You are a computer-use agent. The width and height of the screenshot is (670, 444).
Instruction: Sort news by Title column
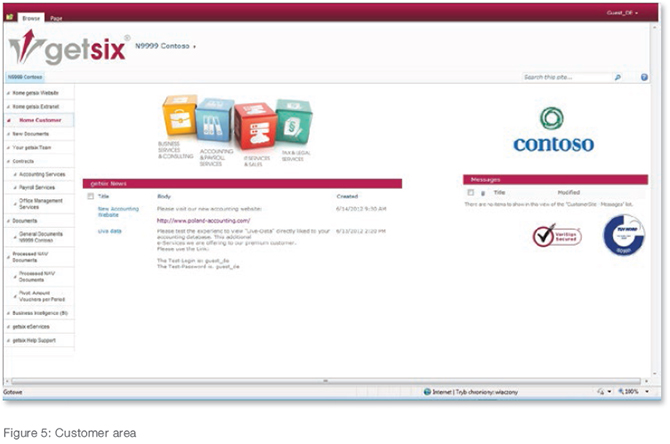click(103, 196)
